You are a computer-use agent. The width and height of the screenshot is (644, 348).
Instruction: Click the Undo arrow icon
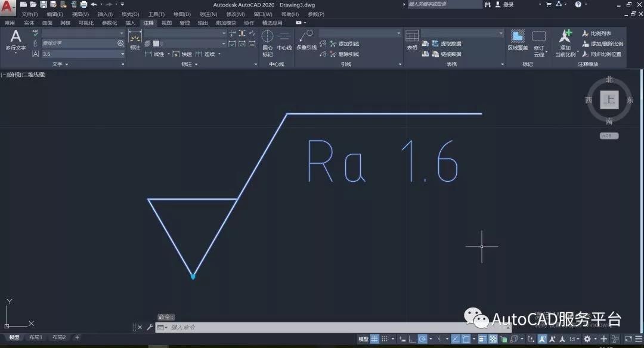(x=94, y=4)
